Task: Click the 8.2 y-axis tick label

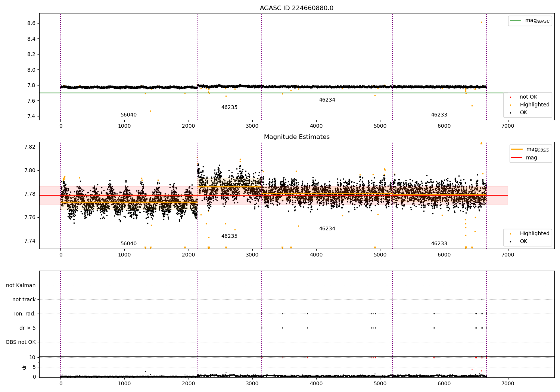Action: coord(31,55)
